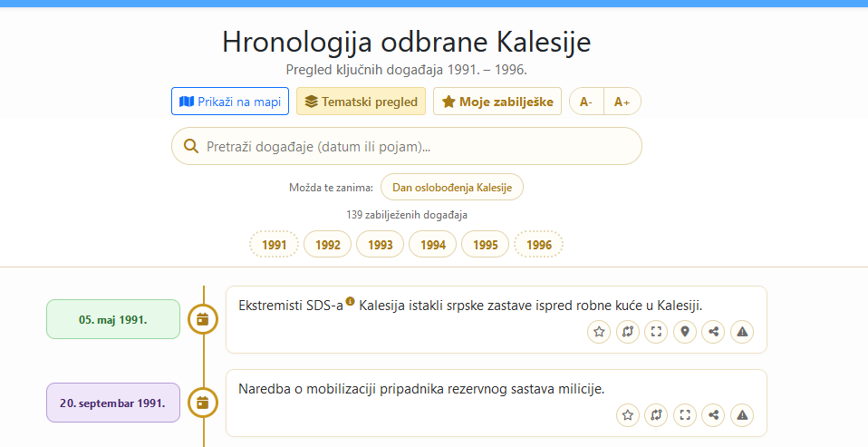Share the 05. maj 1991 event
Viewport: 868px width, 447px height.
(714, 332)
